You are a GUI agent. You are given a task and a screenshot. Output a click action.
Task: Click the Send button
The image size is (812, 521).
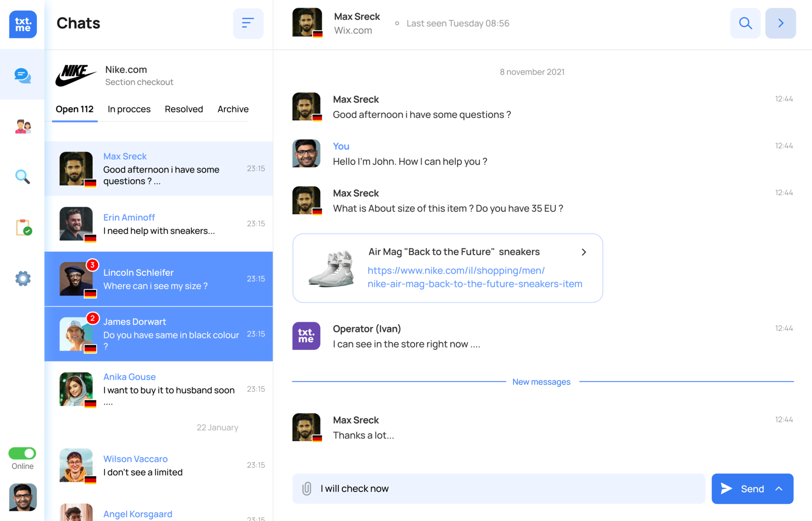(743, 489)
